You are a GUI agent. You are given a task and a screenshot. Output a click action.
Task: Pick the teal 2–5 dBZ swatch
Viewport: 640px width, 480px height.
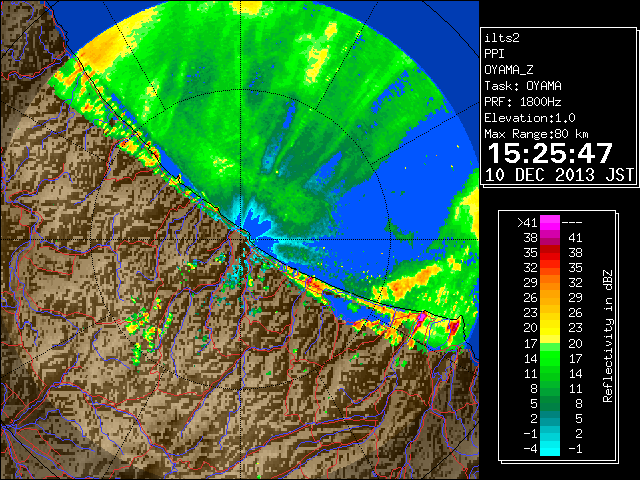[550, 418]
